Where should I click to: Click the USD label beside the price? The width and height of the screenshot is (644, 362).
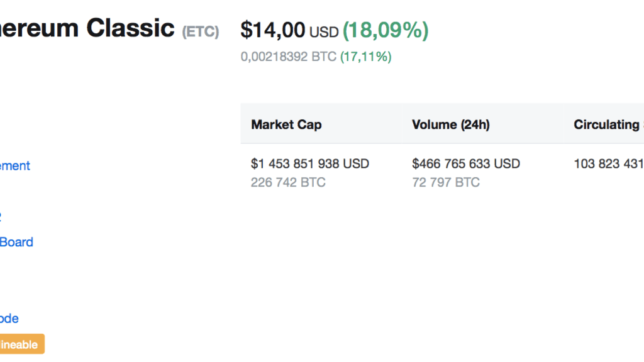click(324, 31)
